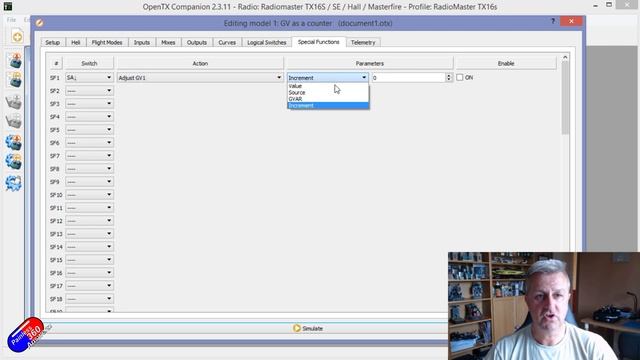The width and height of the screenshot is (640, 360).
Task: Open the SF6 switch dropdown
Action: click(x=89, y=143)
